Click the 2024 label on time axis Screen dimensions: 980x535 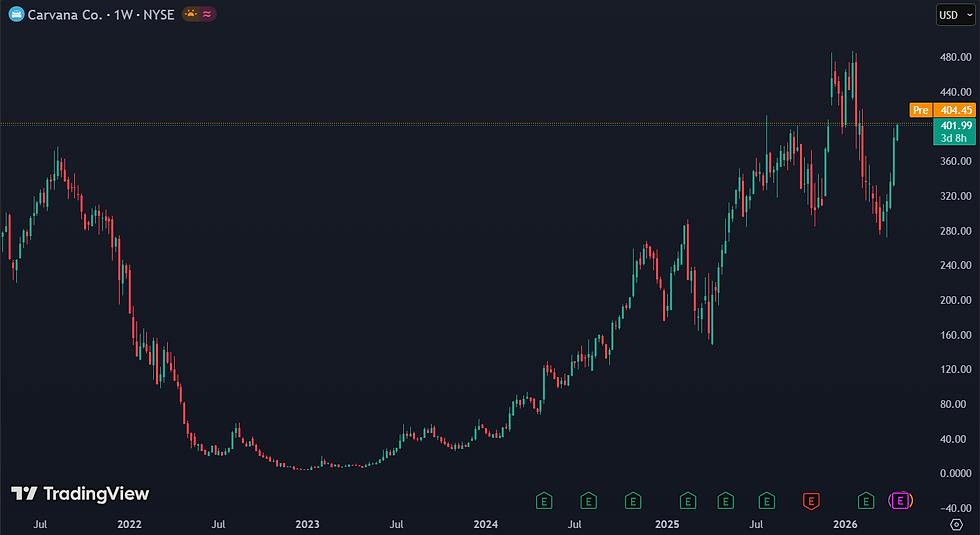486,524
